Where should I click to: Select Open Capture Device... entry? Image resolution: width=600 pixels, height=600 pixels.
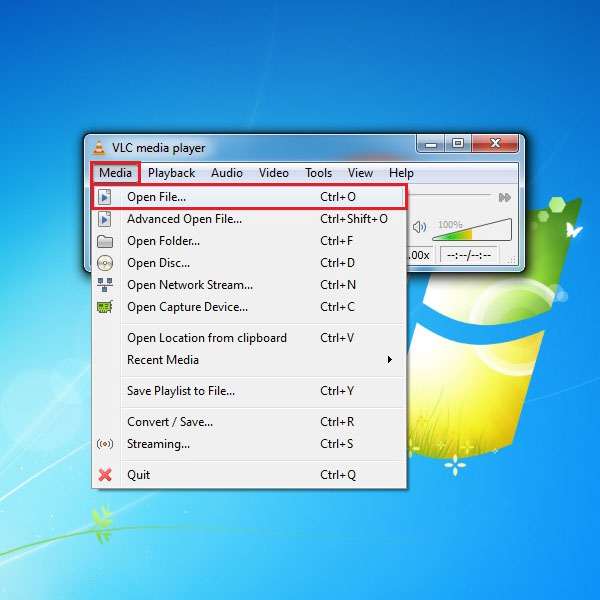pos(249,307)
